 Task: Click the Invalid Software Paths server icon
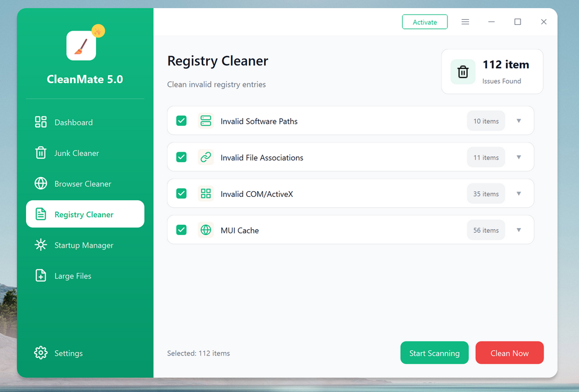tap(206, 121)
